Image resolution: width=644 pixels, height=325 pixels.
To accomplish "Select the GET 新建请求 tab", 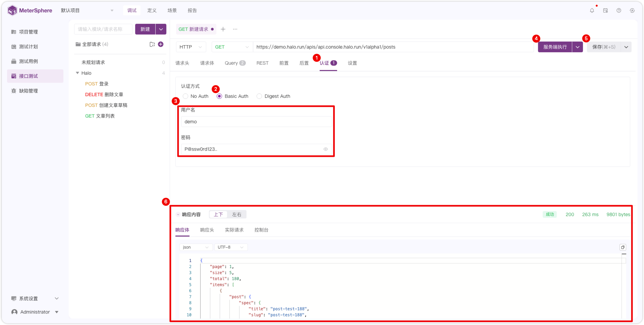I will (196, 29).
